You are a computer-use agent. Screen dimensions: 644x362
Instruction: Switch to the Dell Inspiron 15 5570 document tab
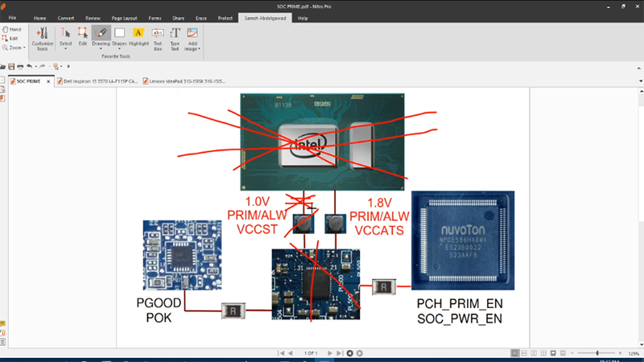coord(97,81)
